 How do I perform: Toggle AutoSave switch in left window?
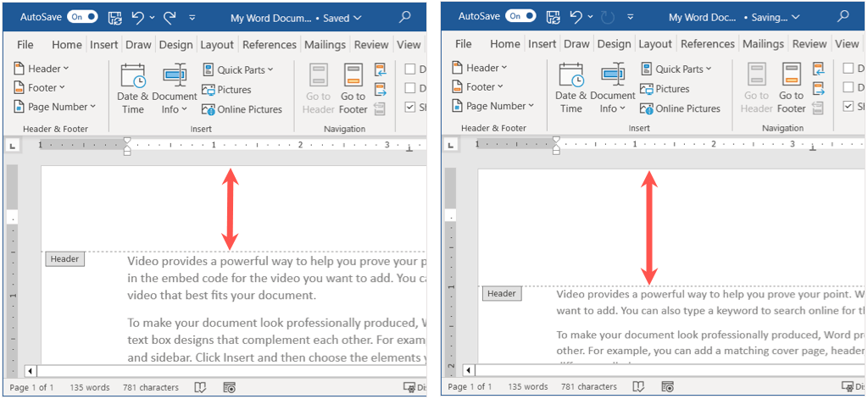point(82,17)
